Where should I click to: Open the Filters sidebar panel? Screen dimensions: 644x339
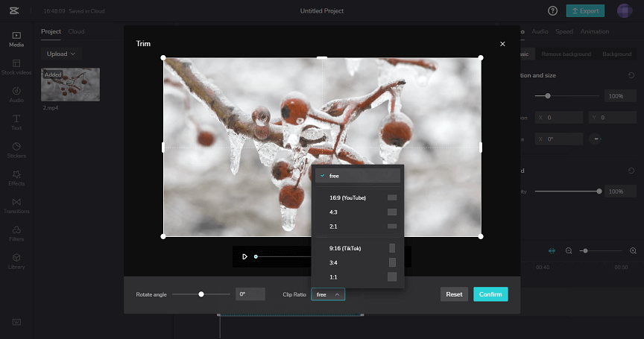16,234
